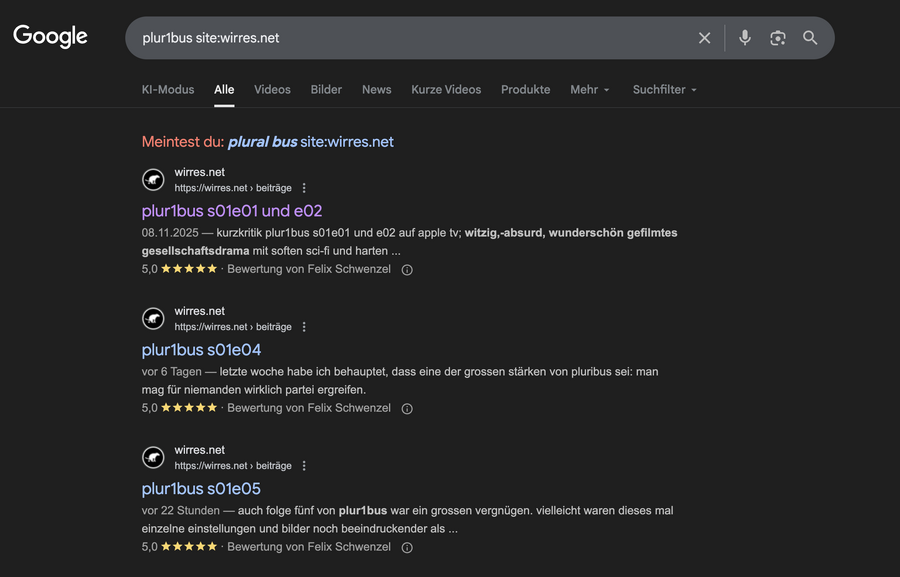Click the five-star rating on the s01e05 result

pyautogui.click(x=187, y=546)
